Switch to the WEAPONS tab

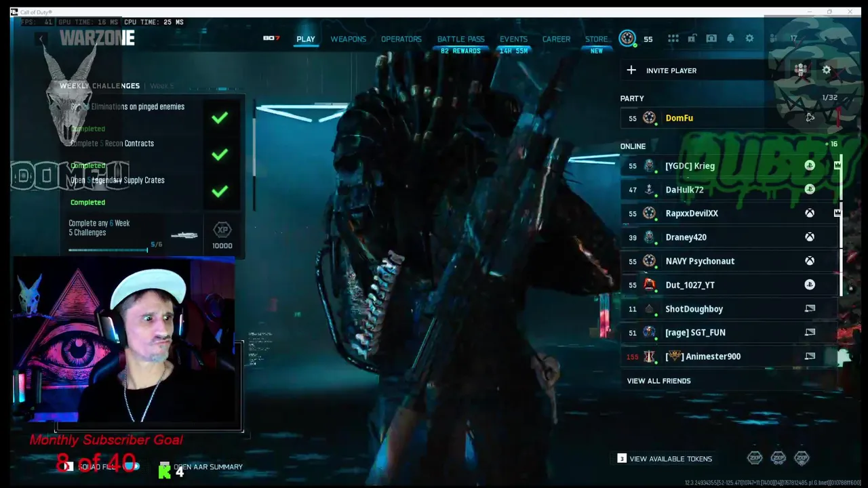(348, 39)
